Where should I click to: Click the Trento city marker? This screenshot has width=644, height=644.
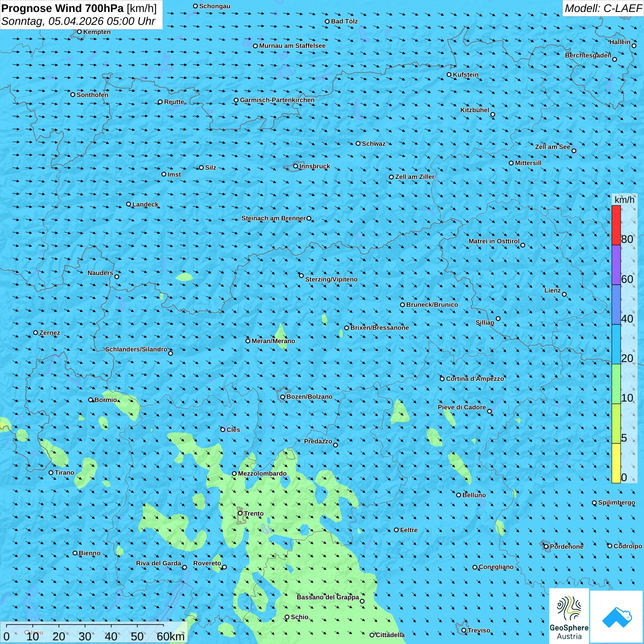(240, 513)
